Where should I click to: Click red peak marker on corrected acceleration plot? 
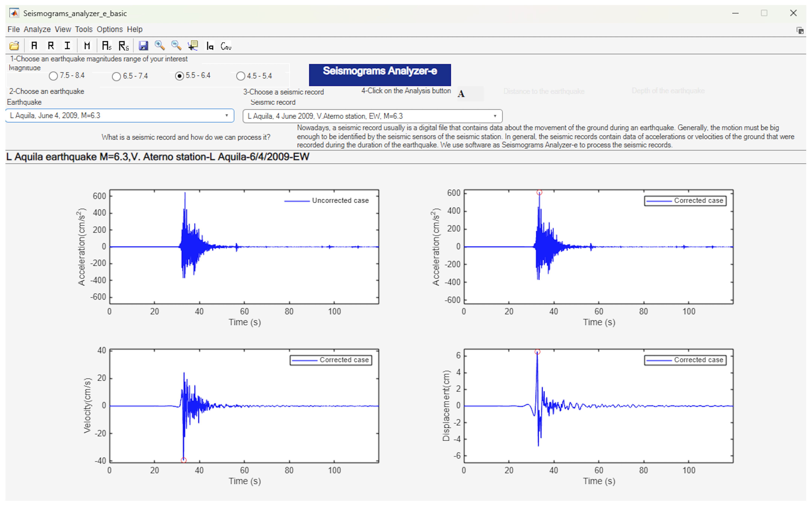(x=539, y=192)
